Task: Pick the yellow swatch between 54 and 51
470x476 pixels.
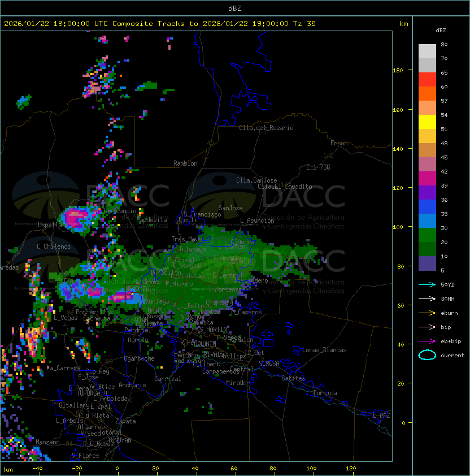Action: (x=427, y=122)
